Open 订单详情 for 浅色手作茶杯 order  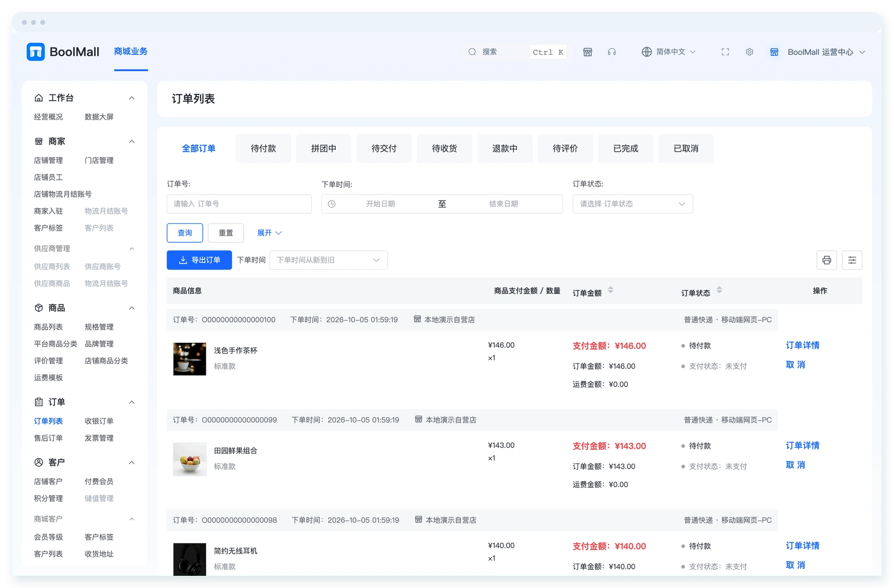pos(803,345)
